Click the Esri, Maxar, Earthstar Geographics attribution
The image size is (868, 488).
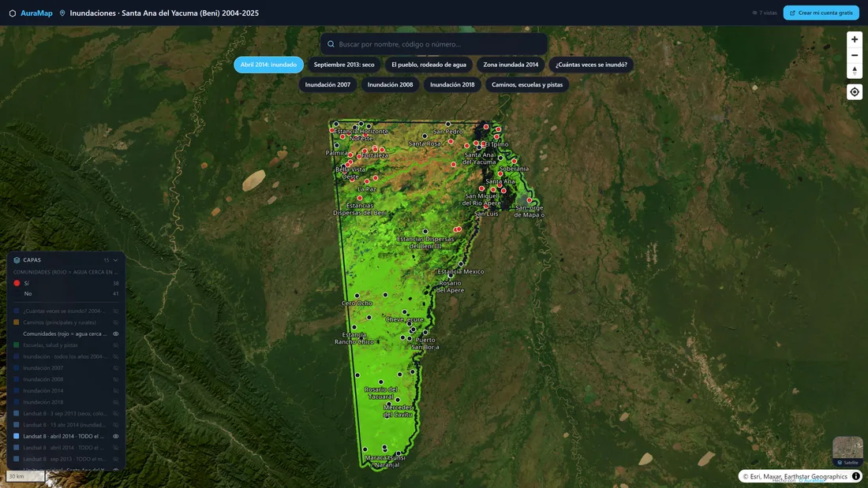coord(795,476)
